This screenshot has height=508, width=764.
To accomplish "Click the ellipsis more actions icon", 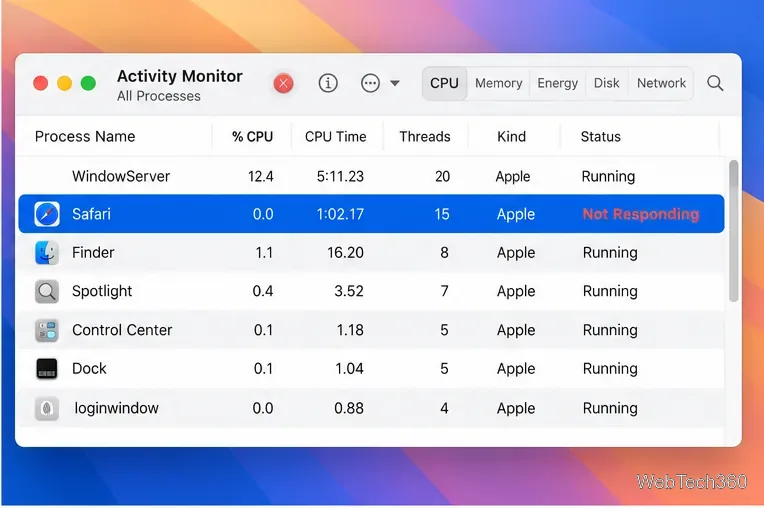I will (370, 83).
